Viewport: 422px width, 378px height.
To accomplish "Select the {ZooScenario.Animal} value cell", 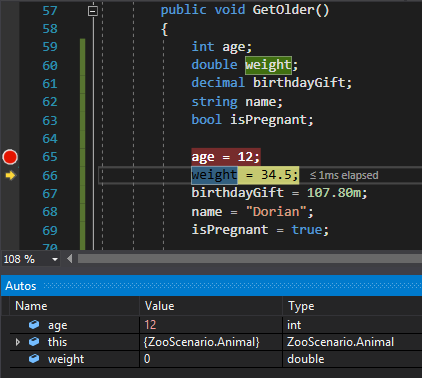I will tap(201, 342).
